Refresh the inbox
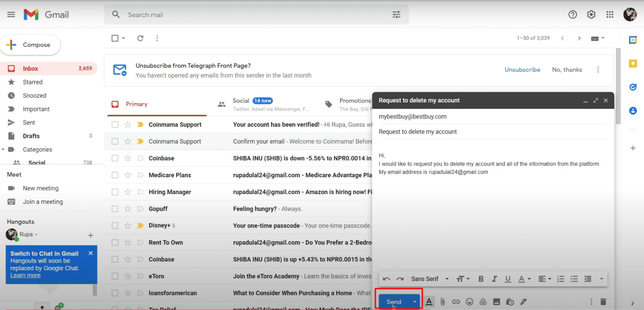This screenshot has height=310, width=644. pyautogui.click(x=140, y=38)
